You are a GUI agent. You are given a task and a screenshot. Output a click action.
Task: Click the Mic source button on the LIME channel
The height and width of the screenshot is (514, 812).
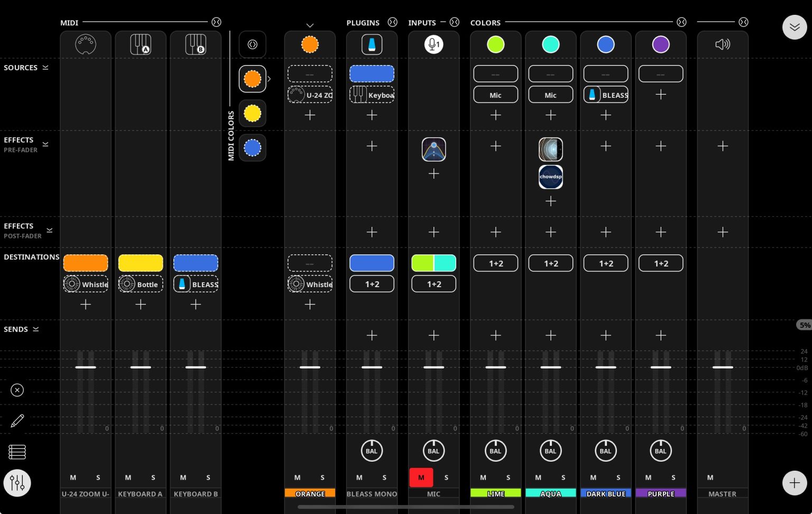click(495, 94)
